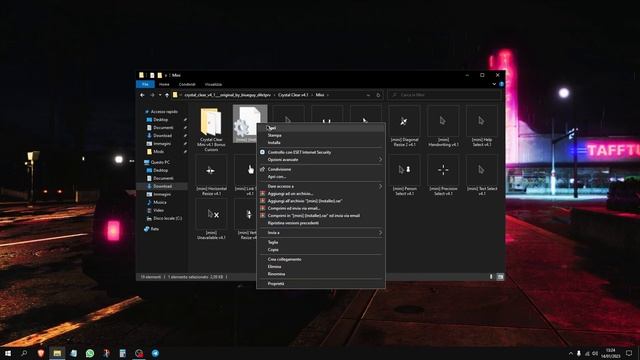
Task: Click Comprimi ed invia via email...
Action: [x=320, y=208]
